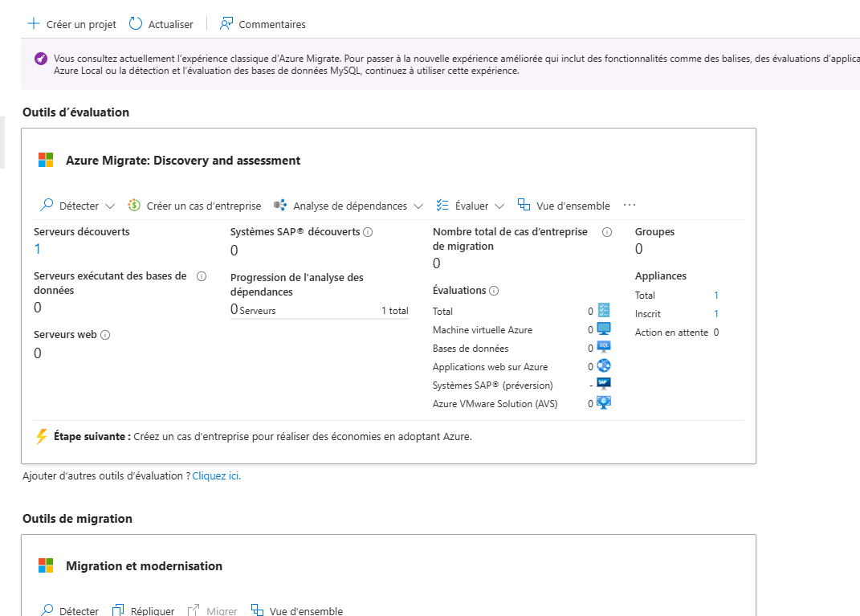Image resolution: width=860 pixels, height=616 pixels.
Task: Click Vue d'ensemble label in migration tools
Action: [306, 610]
